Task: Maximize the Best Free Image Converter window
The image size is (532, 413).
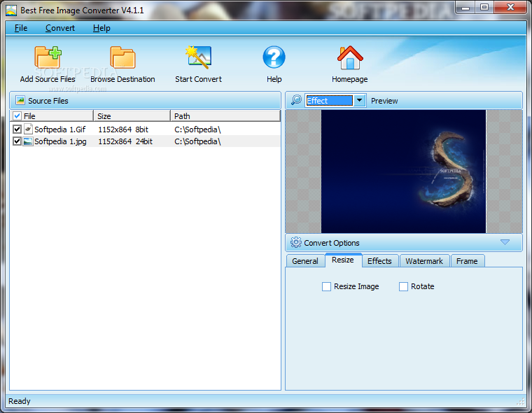Action: pyautogui.click(x=484, y=8)
